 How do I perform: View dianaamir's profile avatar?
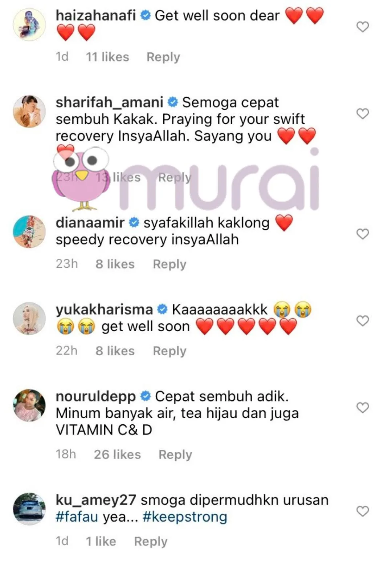[29, 232]
